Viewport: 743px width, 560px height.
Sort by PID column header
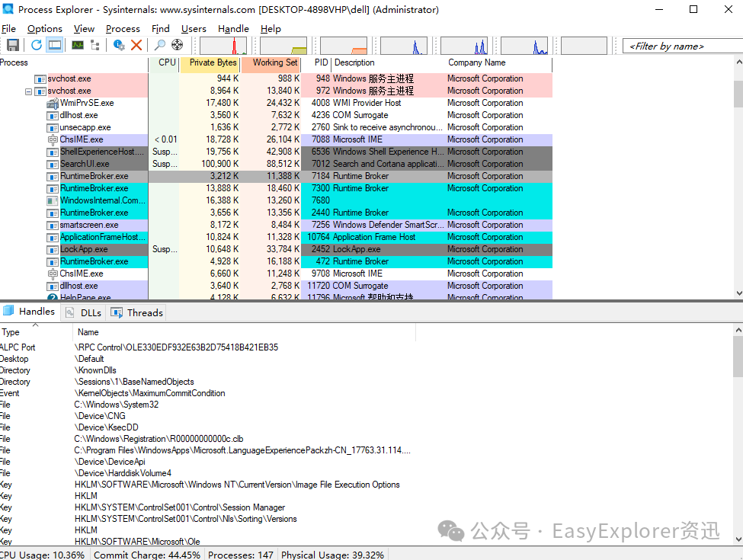tap(316, 62)
